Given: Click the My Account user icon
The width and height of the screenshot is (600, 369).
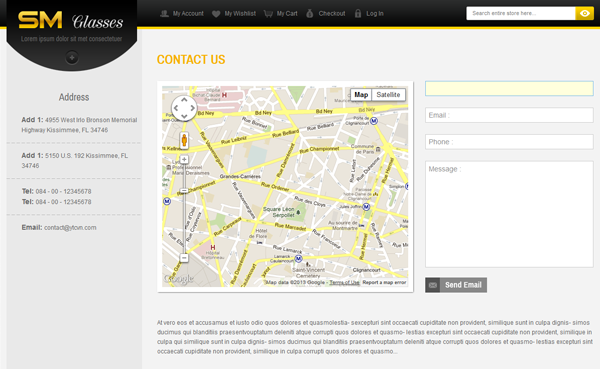Looking at the screenshot, I should (165, 14).
